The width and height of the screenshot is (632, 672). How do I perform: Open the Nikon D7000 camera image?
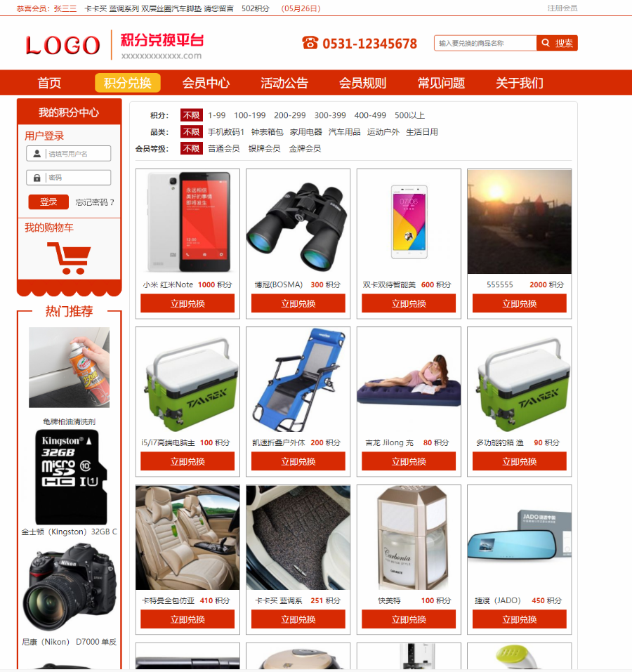pyautogui.click(x=70, y=587)
